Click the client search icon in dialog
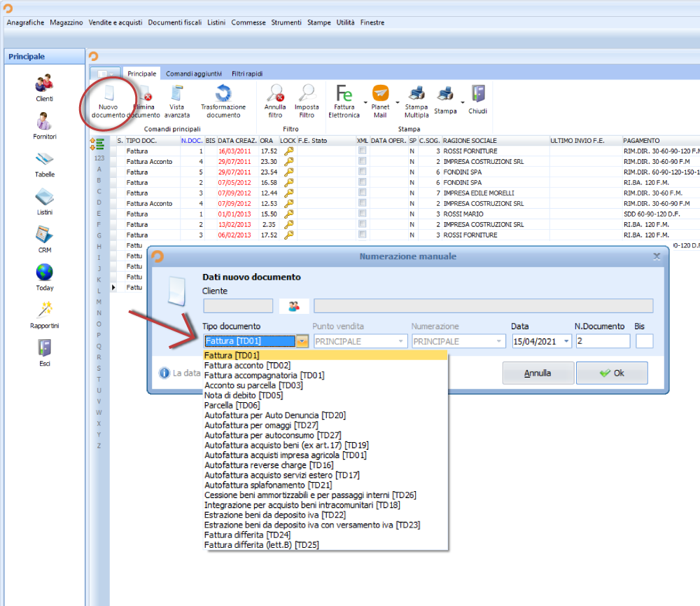The width and height of the screenshot is (700, 606). coord(294,307)
